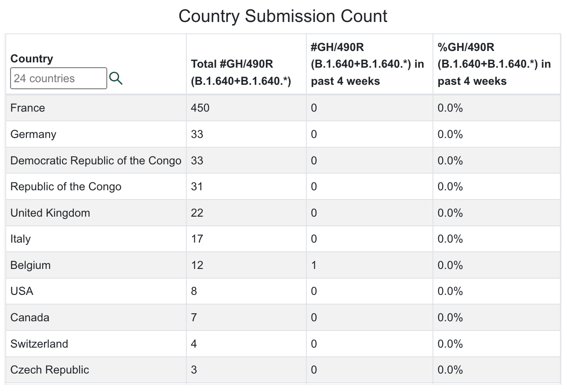Click Democratic Republic of the Congo row

pyautogui.click(x=96, y=160)
